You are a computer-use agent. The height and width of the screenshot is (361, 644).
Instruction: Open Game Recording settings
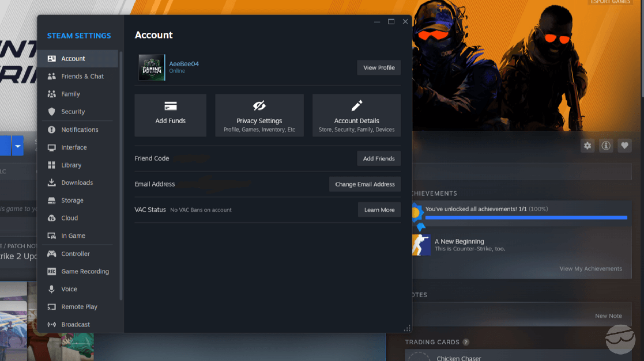[x=78, y=272]
